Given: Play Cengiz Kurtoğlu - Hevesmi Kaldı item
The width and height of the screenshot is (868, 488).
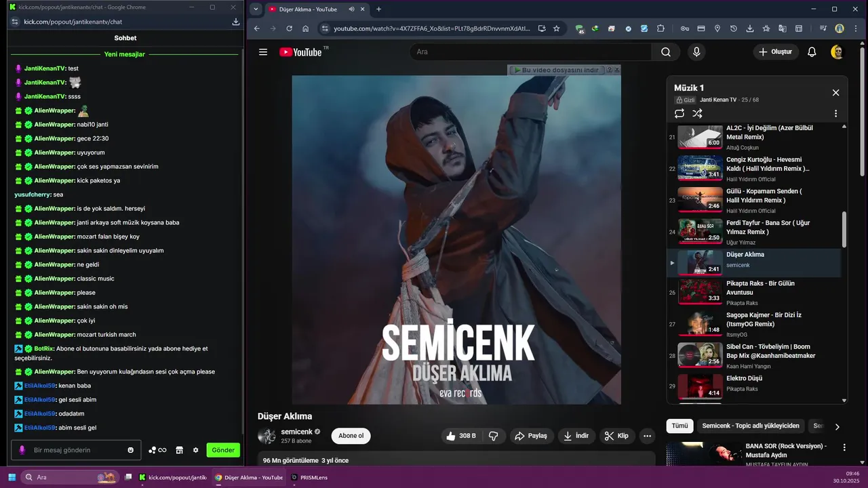Looking at the screenshot, I should click(x=755, y=169).
